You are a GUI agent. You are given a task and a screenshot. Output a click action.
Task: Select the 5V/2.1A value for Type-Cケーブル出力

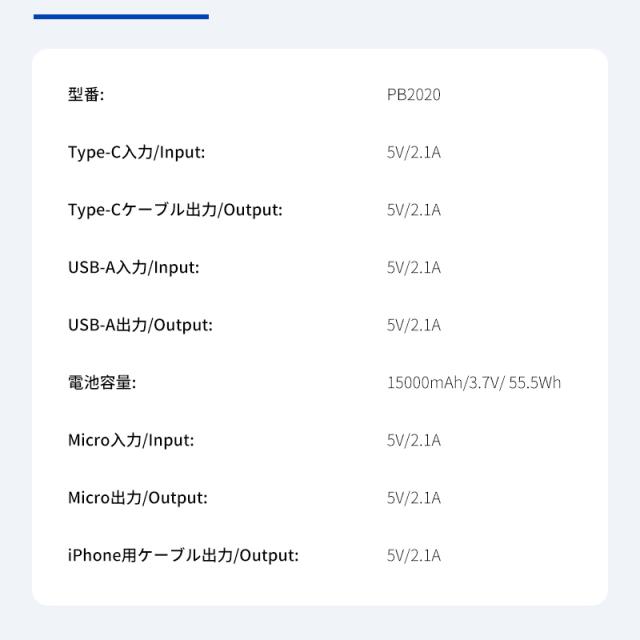click(413, 210)
